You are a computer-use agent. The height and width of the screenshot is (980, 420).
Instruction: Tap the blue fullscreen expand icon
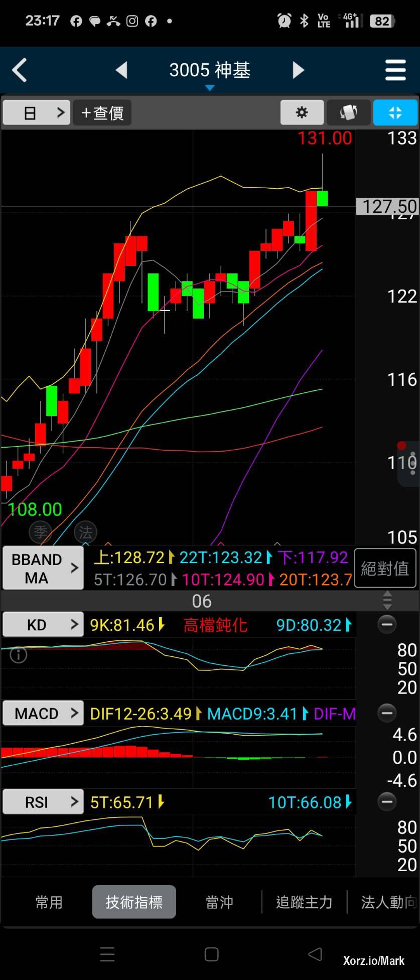tap(395, 112)
